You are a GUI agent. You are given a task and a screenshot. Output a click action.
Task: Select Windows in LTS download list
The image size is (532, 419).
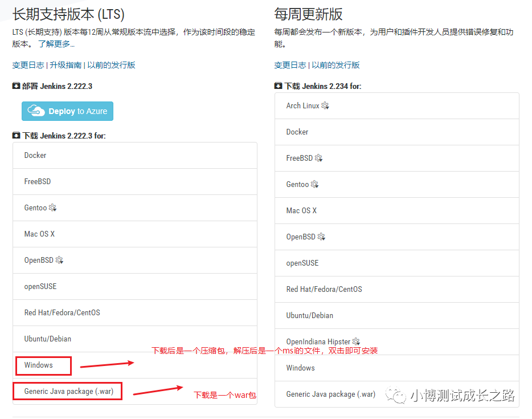[135, 365]
